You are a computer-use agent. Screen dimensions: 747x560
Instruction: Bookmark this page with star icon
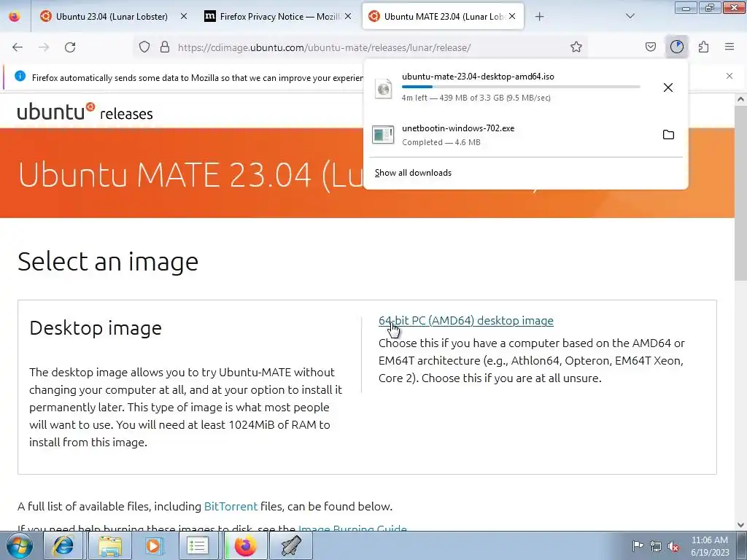click(576, 47)
